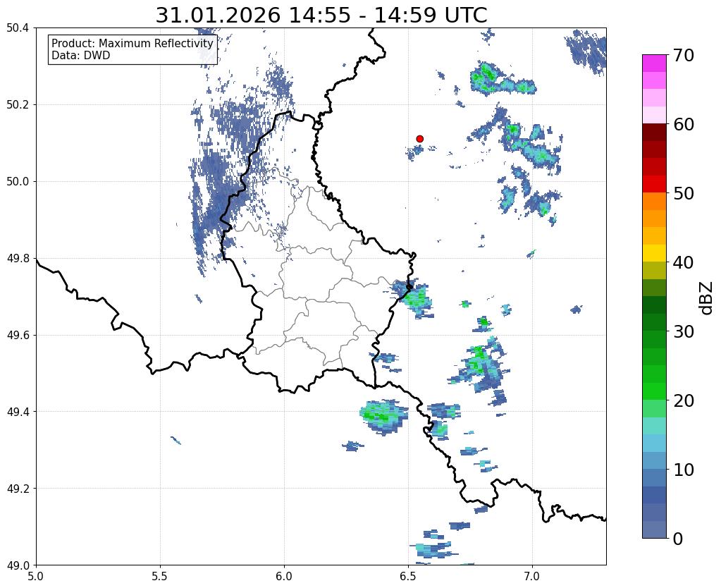Click longitude axis label 5.5

(160, 576)
